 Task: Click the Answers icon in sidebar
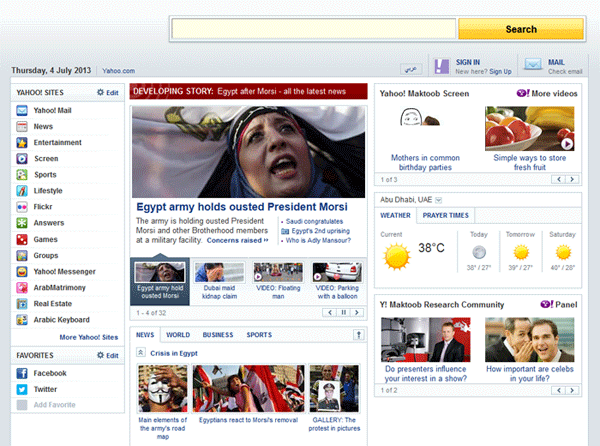(22, 223)
